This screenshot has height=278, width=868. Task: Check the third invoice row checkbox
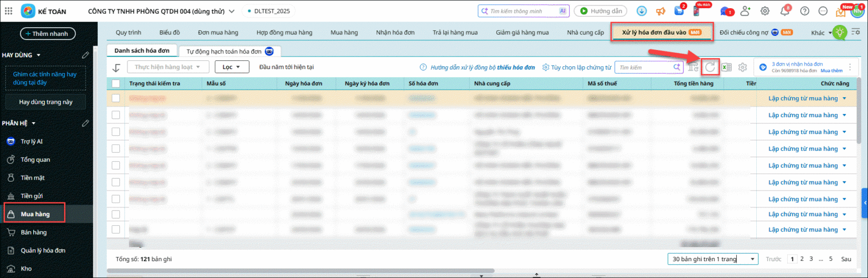(x=116, y=132)
